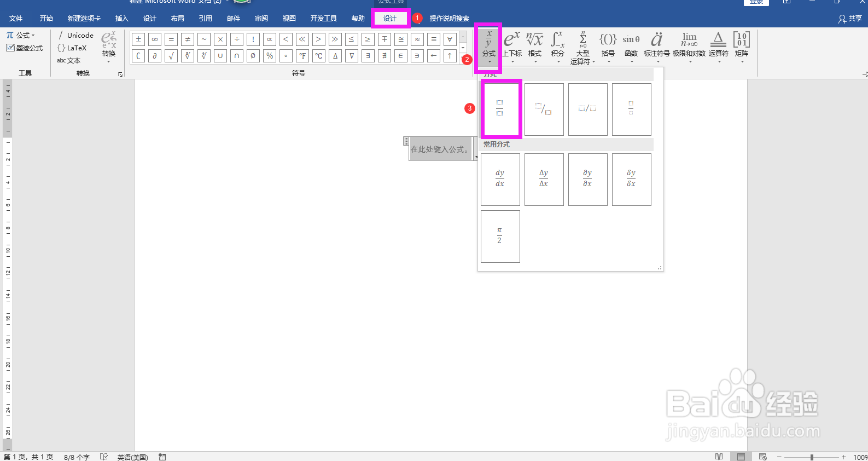
Task: Open the 文件 file menu
Action: 16,19
